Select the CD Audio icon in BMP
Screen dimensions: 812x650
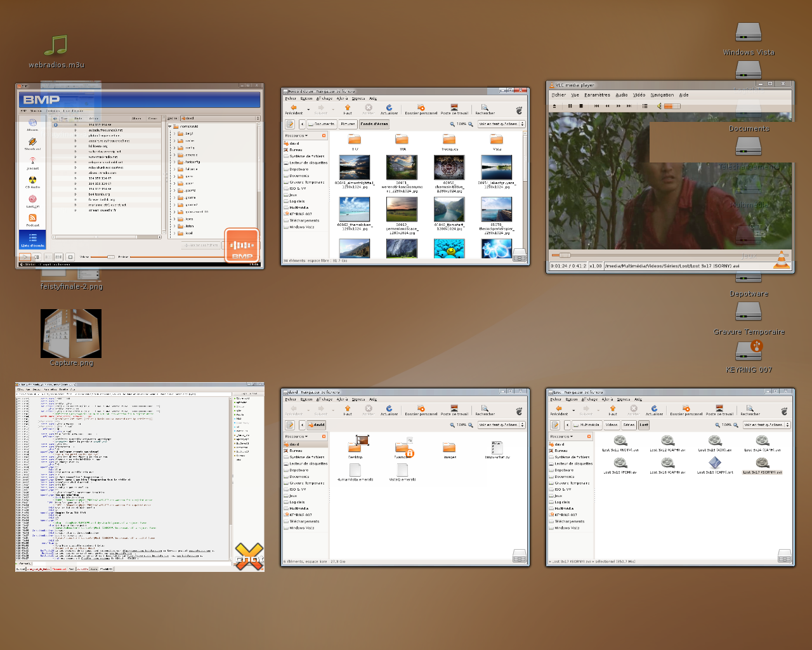[32, 181]
